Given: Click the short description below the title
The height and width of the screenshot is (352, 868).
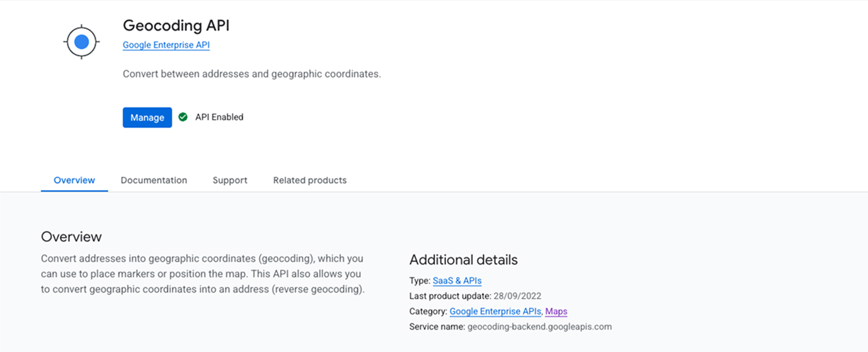Looking at the screenshot, I should pos(251,74).
